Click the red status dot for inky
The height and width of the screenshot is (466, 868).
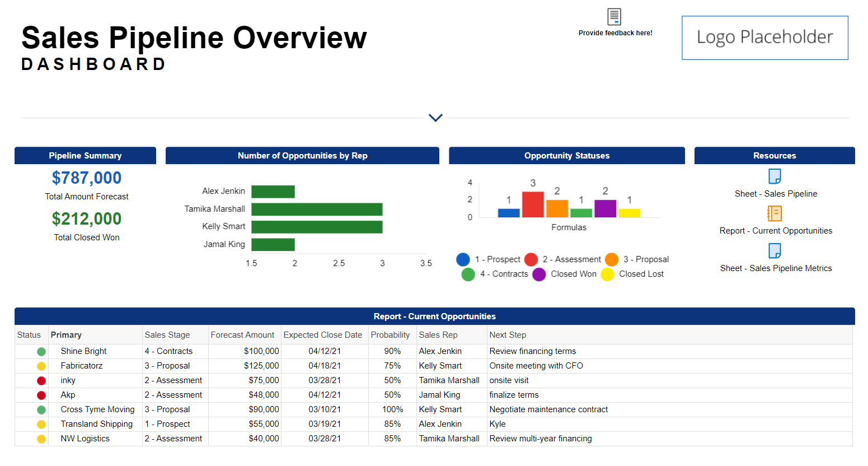point(41,381)
